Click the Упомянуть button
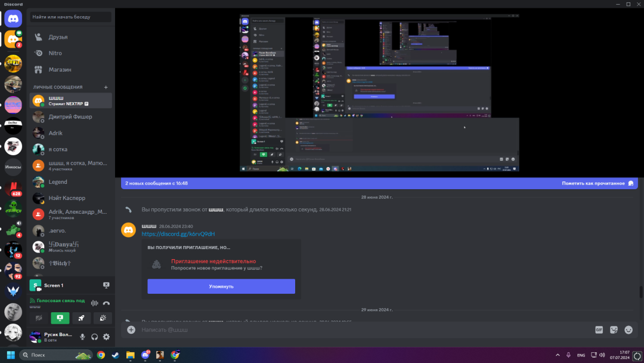This screenshot has width=644, height=363. pyautogui.click(x=221, y=287)
